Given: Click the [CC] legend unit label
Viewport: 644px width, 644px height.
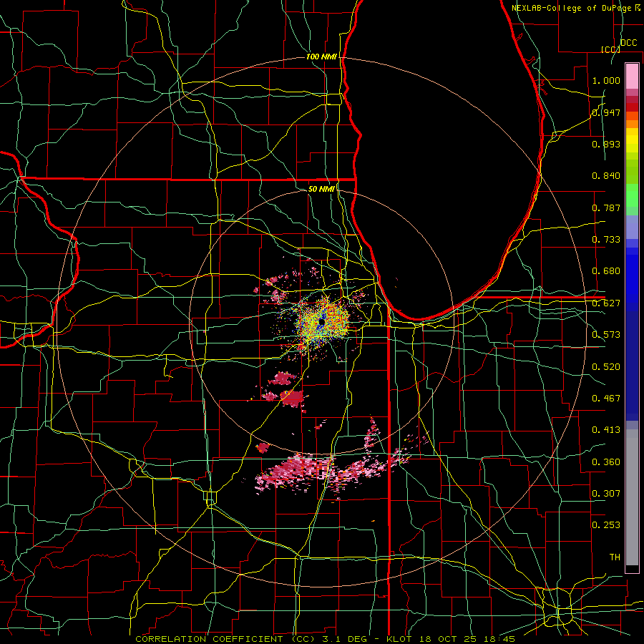Looking at the screenshot, I should pyautogui.click(x=610, y=49).
